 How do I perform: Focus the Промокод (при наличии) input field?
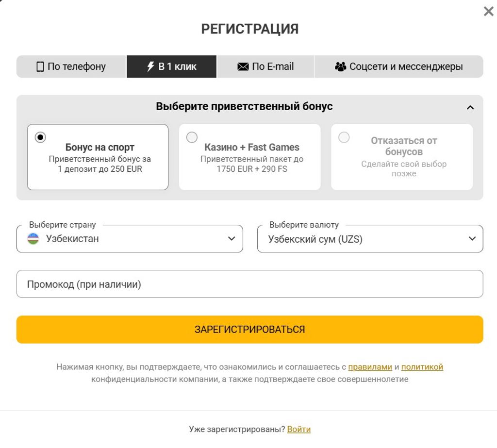(250, 284)
